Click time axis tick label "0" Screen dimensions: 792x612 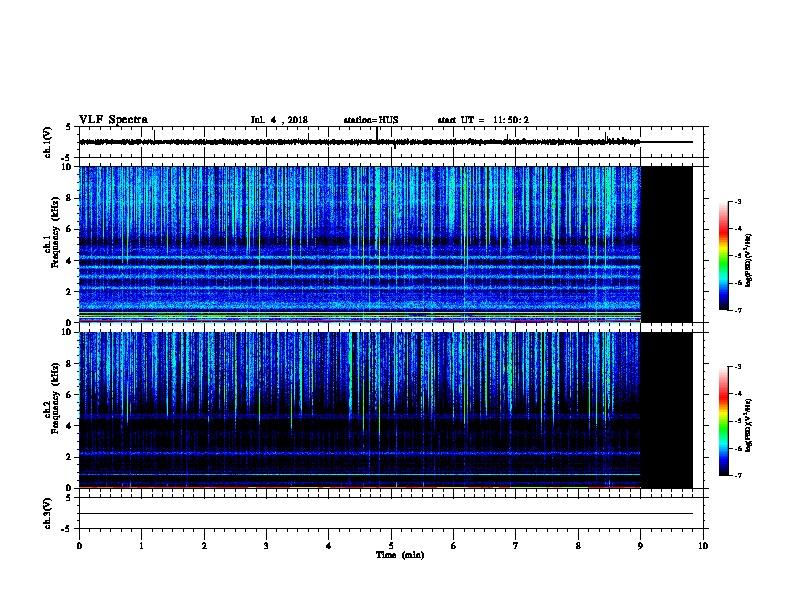pyautogui.click(x=79, y=546)
